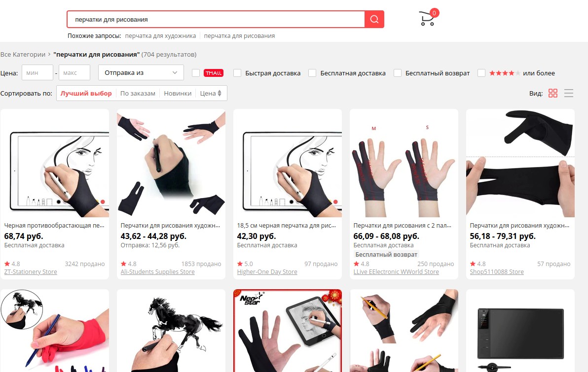Click the Neo Star logo on product image
The height and width of the screenshot is (372, 588).
pyautogui.click(x=251, y=299)
